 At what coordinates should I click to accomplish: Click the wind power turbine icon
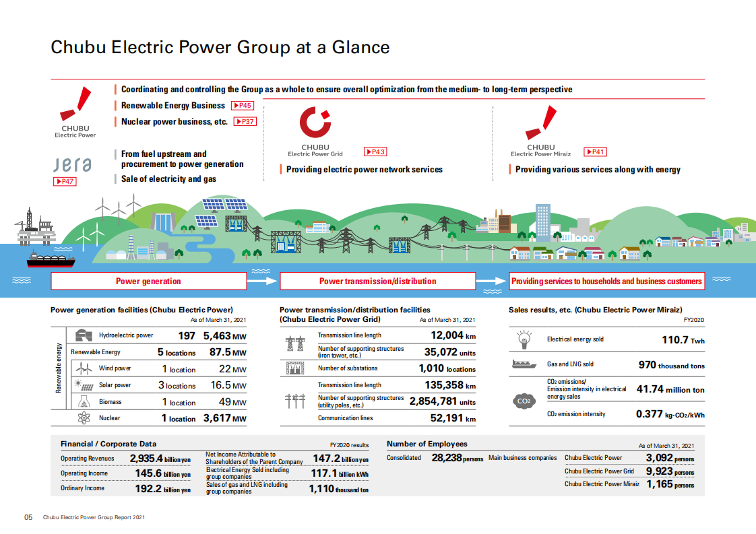pos(86,368)
